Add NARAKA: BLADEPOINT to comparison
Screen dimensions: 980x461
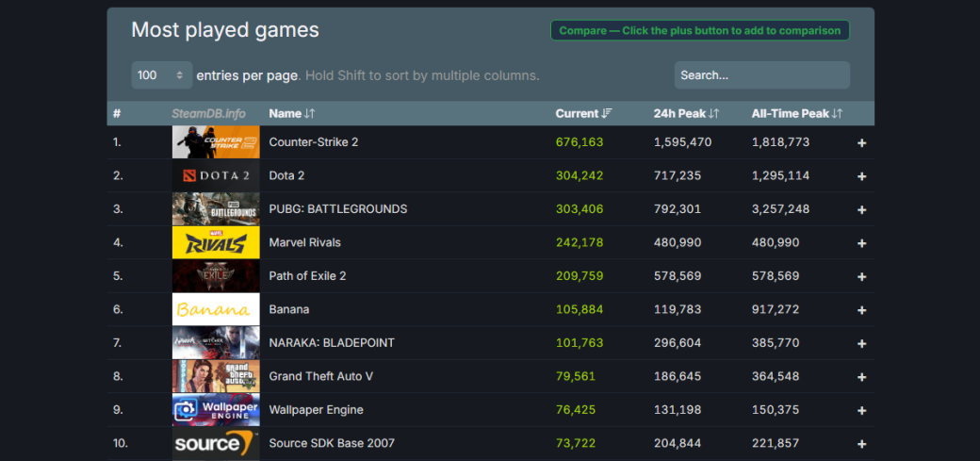(x=861, y=343)
